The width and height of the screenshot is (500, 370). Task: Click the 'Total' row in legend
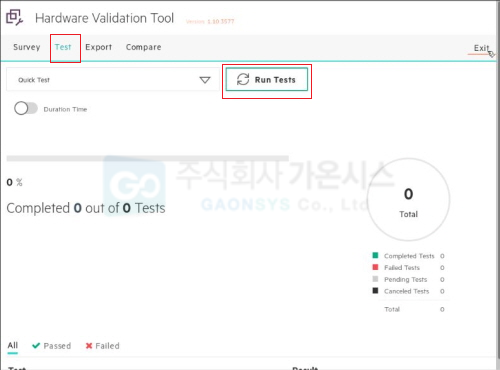[414, 309]
